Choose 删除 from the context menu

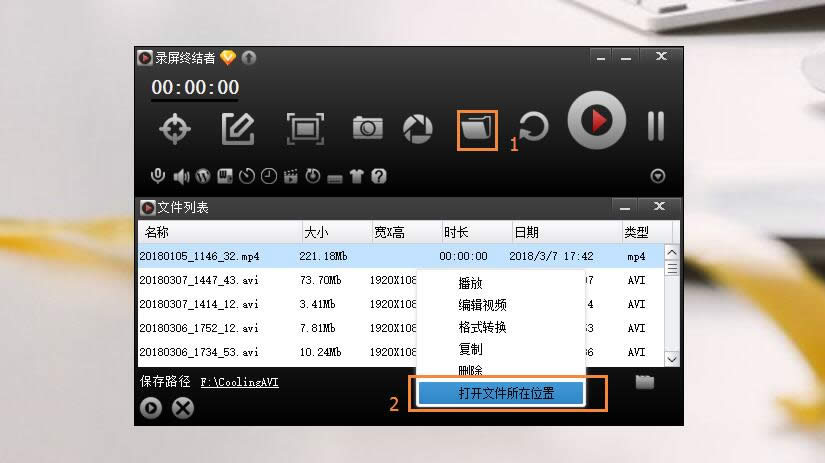tap(470, 370)
